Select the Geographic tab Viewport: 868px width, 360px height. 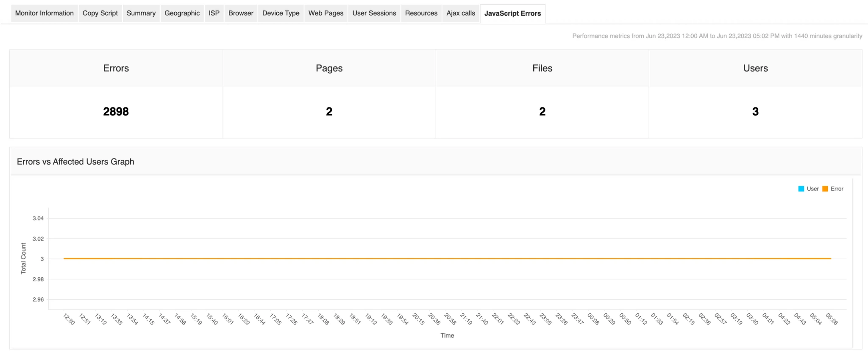pos(182,13)
